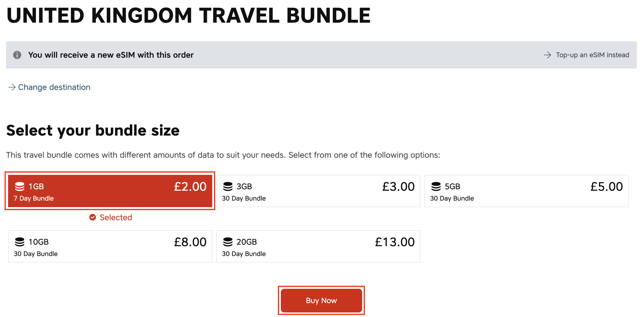
Task: Click the new eSIM notice text
Action: point(111,55)
